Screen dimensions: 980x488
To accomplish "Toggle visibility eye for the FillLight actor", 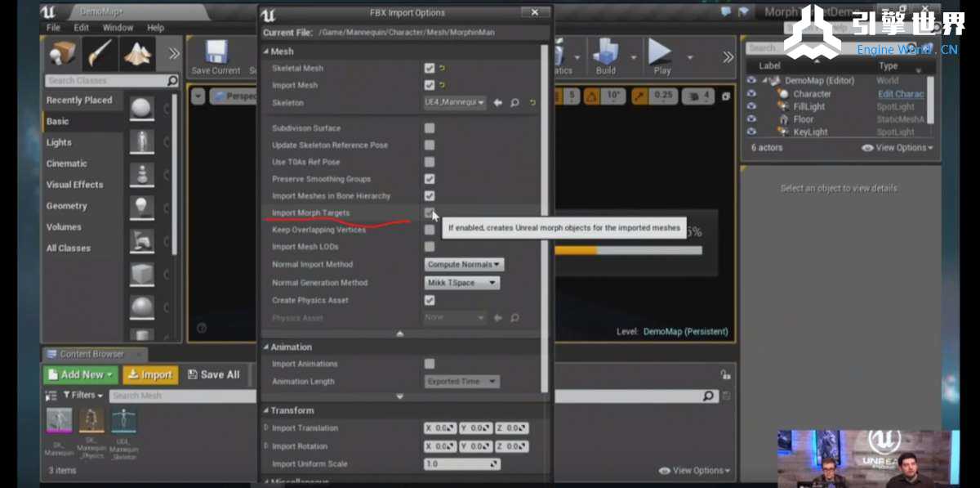I will click(x=752, y=107).
